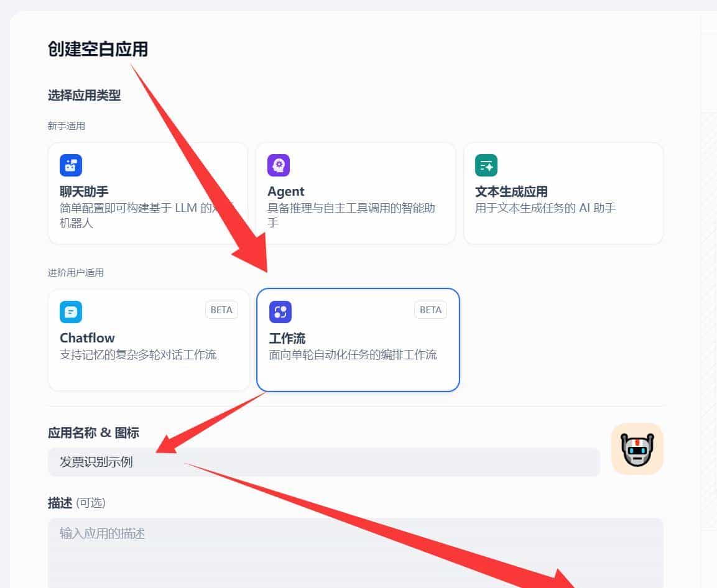This screenshot has width=717, height=588.
Task: Click the blue 工作流 workflow icon
Action: [x=279, y=311]
